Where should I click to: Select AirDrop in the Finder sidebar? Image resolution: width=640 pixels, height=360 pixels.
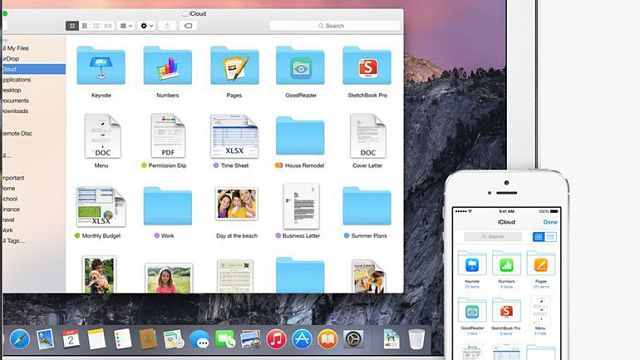click(11, 59)
